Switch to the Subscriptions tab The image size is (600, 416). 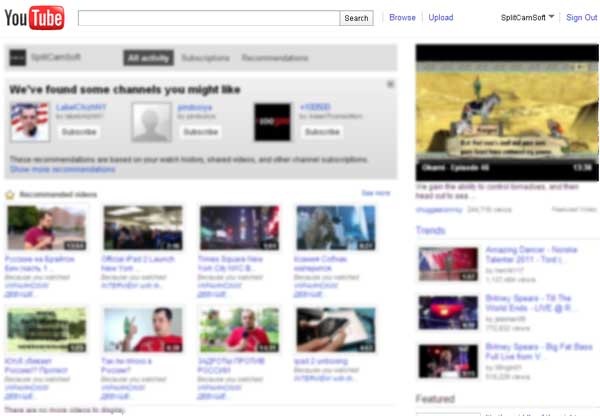point(205,58)
